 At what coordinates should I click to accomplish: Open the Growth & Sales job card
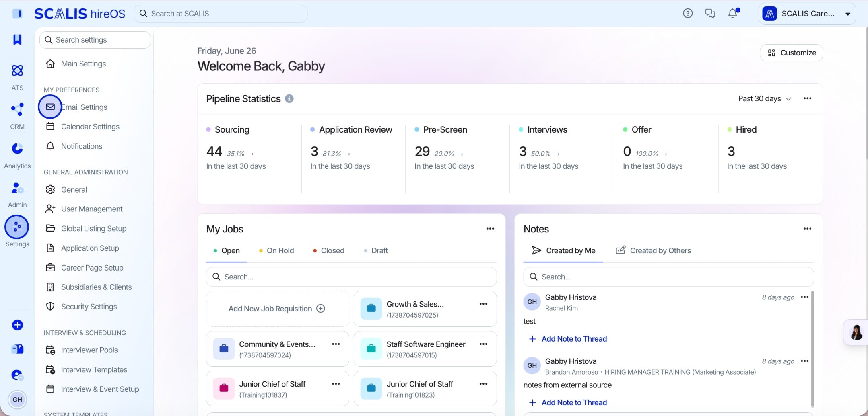point(425,309)
